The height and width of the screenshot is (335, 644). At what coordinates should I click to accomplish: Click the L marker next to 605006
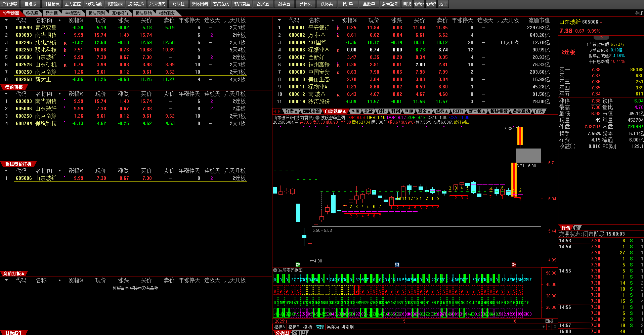point(601,22)
